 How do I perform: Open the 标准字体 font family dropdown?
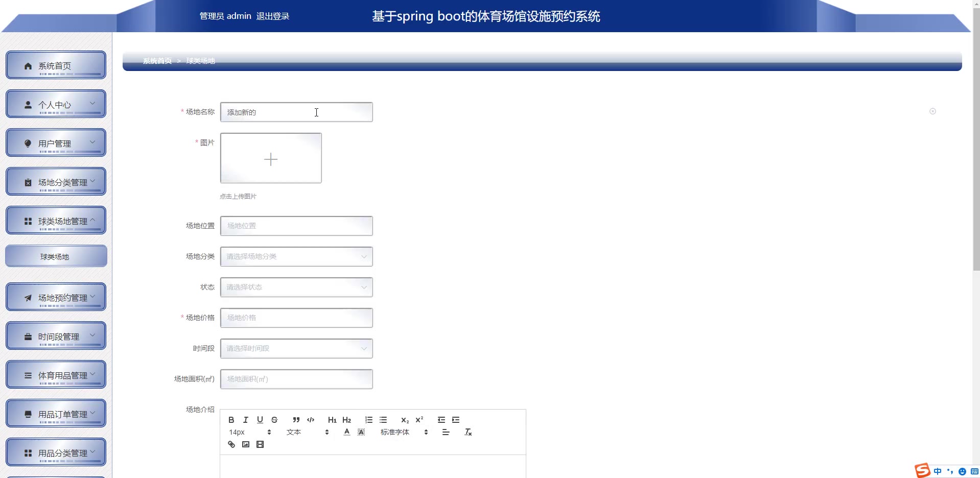pos(404,432)
